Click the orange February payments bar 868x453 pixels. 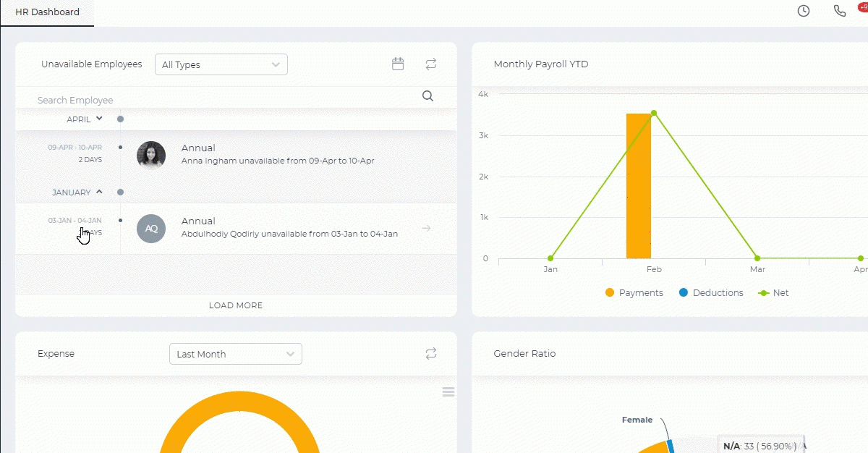639,186
